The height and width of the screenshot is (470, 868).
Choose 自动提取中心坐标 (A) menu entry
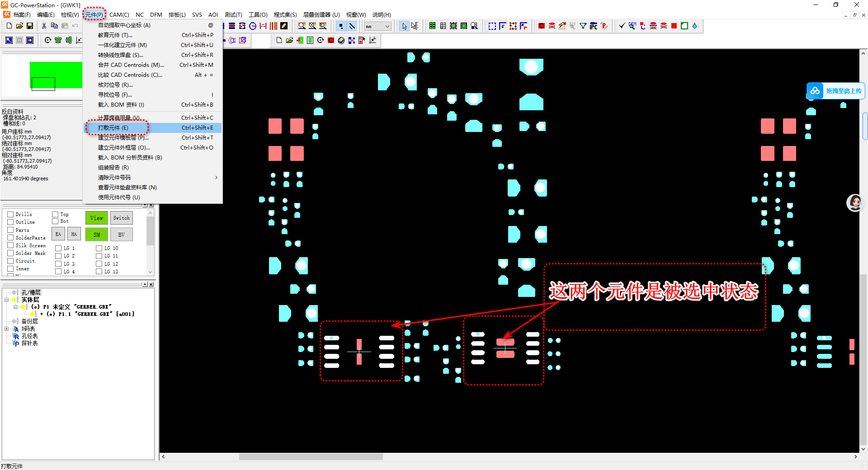point(153,25)
